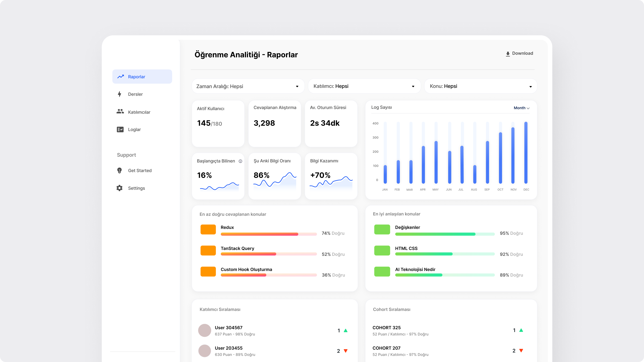Click the Loglar list icon
This screenshot has height=362, width=644.
(x=120, y=129)
